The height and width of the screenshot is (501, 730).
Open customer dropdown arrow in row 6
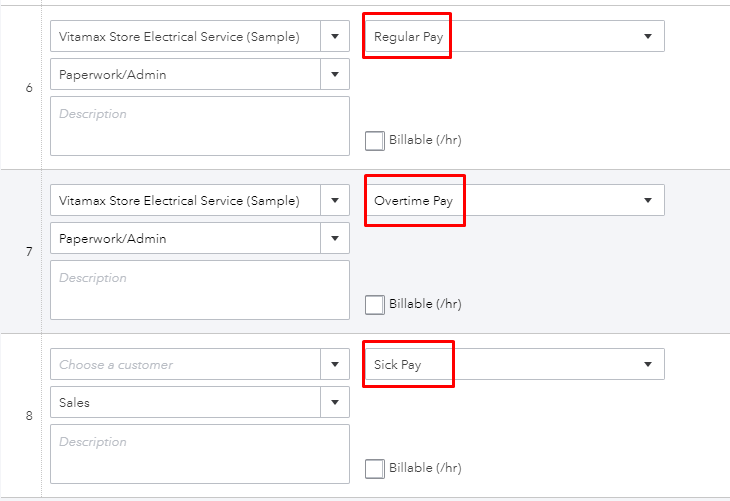tap(335, 36)
